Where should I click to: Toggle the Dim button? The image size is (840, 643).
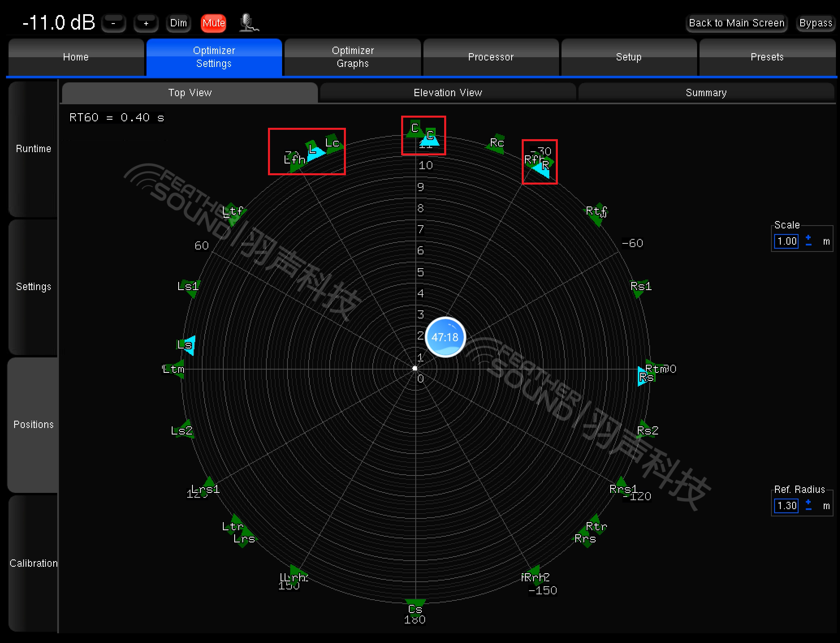pos(179,23)
